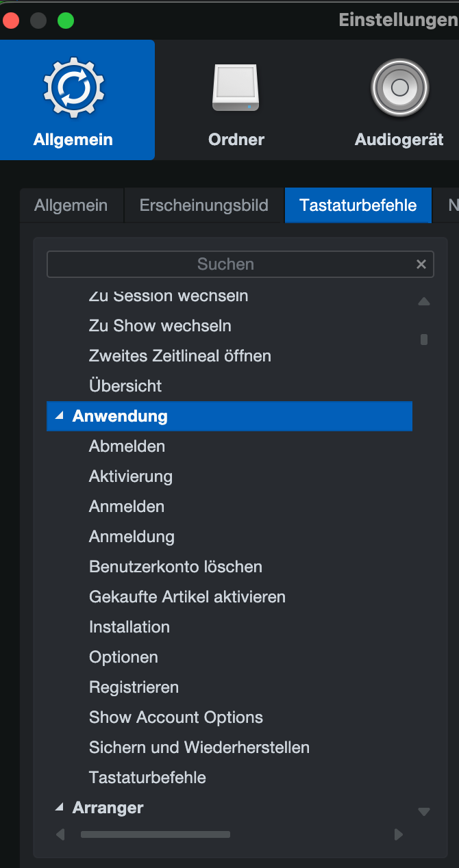
Task: Switch to the Erscheinungsbild tab
Action: click(203, 205)
